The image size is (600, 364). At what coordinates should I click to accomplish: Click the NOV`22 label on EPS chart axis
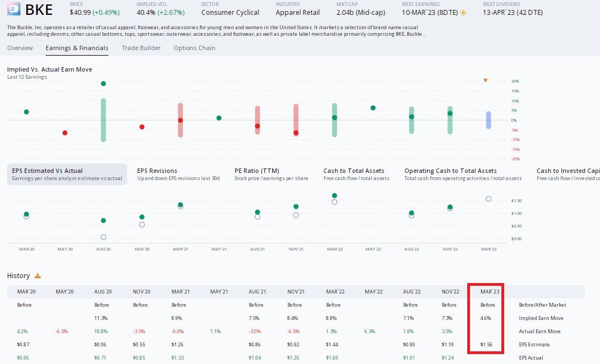pyautogui.click(x=450, y=249)
